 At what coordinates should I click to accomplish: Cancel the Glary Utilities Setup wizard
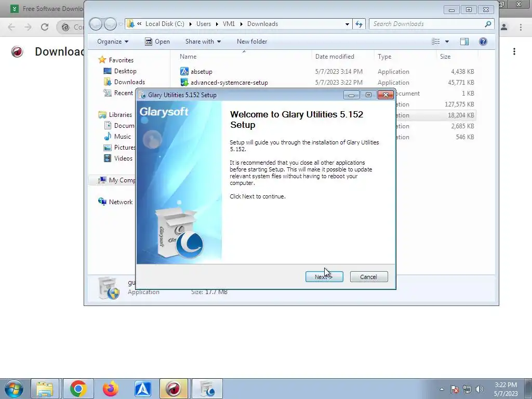pos(369,277)
